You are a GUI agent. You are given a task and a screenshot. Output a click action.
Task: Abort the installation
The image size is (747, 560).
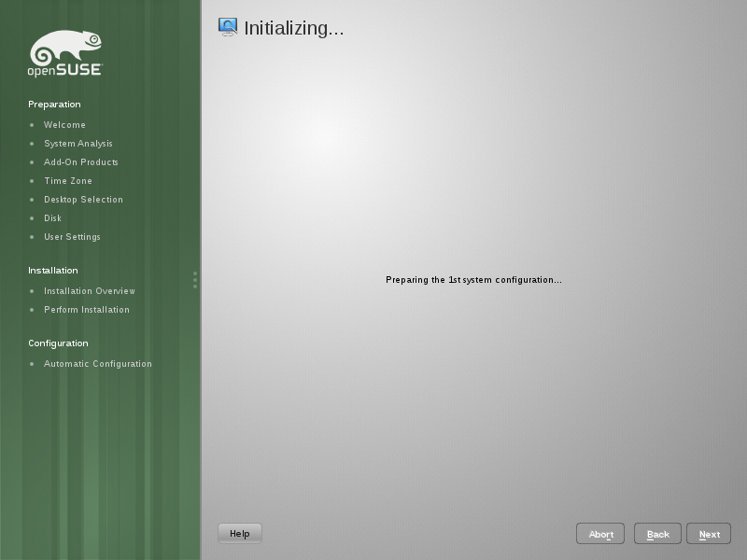point(600,534)
